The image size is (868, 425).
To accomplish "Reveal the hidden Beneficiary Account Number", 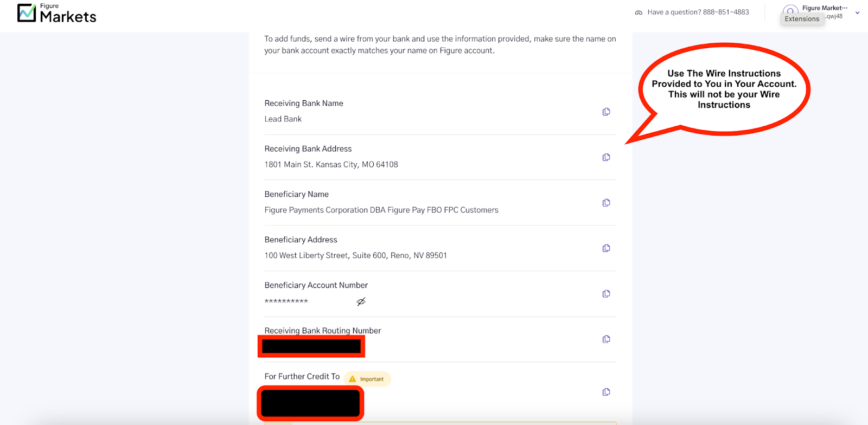I will [361, 301].
